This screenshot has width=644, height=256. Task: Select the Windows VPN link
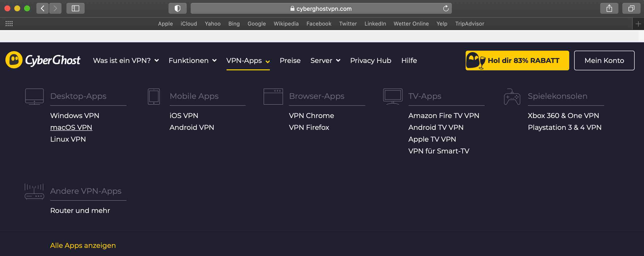pos(75,116)
